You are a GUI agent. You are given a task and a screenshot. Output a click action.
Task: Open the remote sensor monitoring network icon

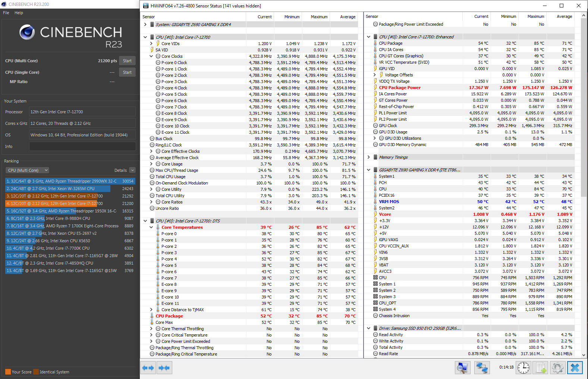coord(482,368)
